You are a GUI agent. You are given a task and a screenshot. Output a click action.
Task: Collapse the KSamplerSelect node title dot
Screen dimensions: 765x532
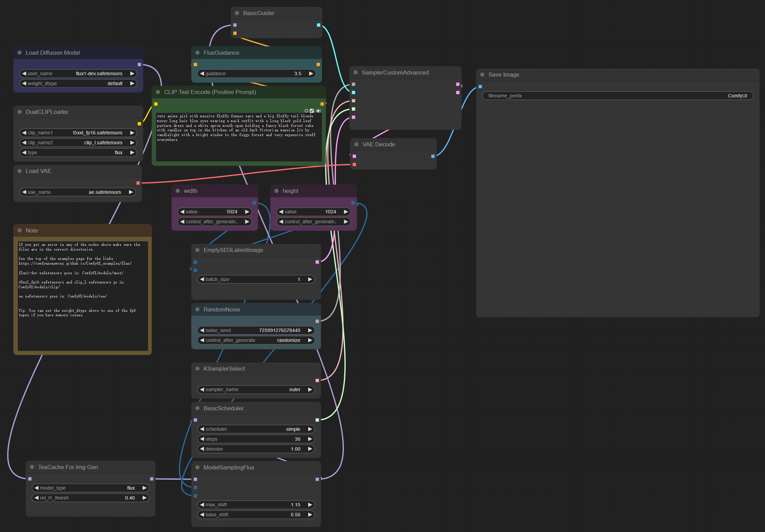pos(197,369)
